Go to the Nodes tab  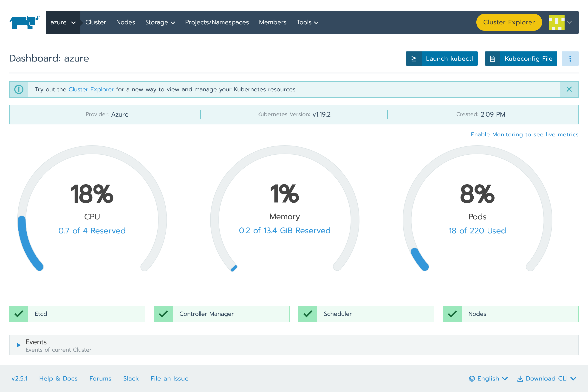click(x=126, y=22)
